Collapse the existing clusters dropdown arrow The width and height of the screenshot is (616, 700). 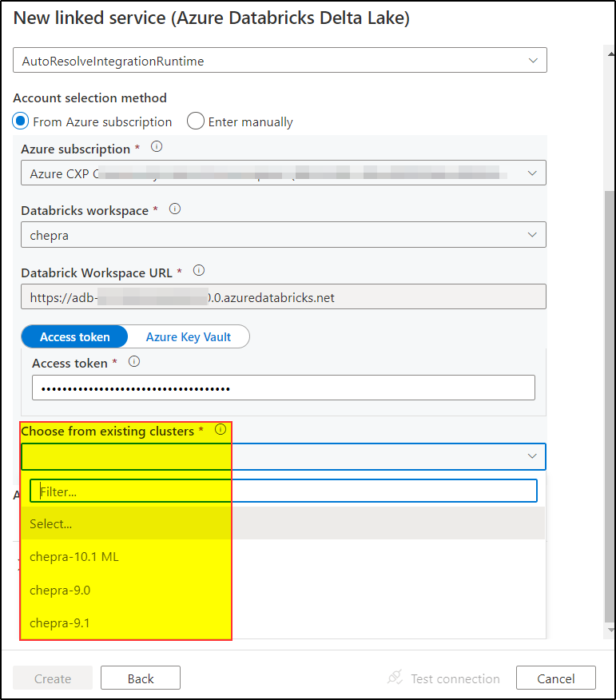click(x=532, y=455)
